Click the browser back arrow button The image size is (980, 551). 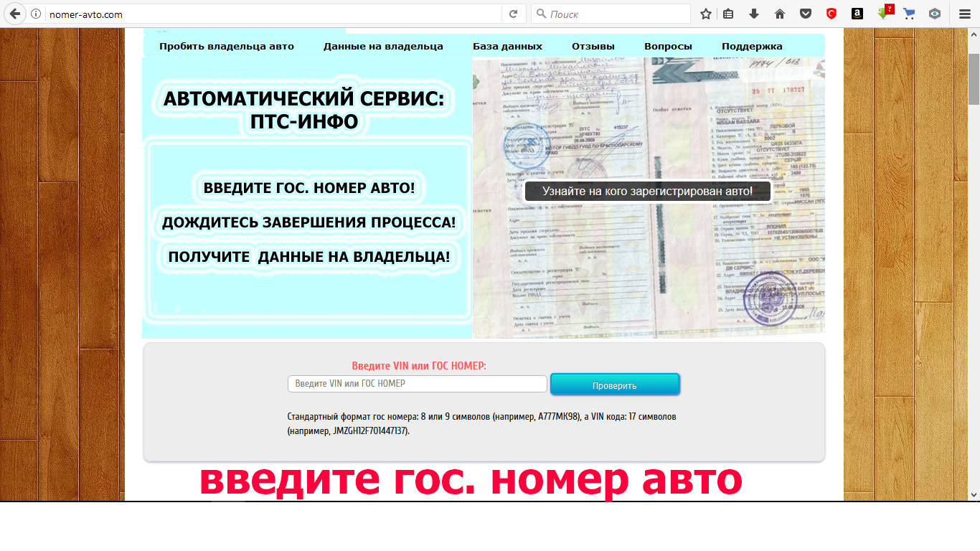[14, 14]
